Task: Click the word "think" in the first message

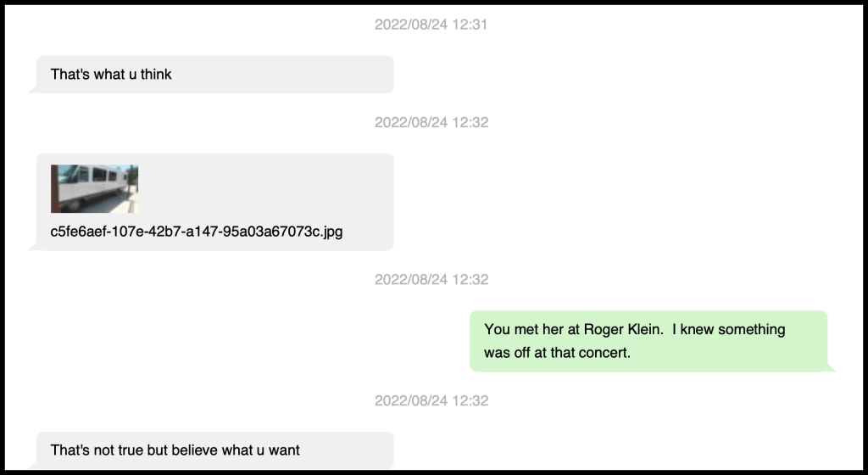Action: coord(156,75)
